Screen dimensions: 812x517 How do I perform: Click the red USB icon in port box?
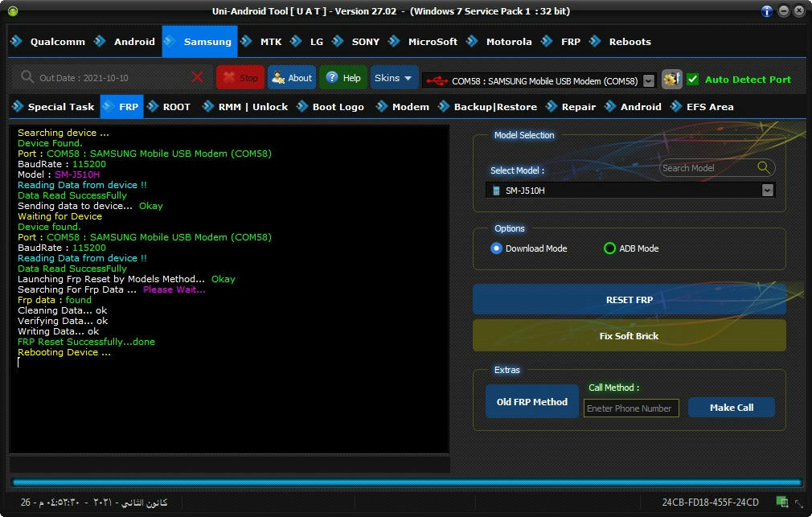[437, 81]
